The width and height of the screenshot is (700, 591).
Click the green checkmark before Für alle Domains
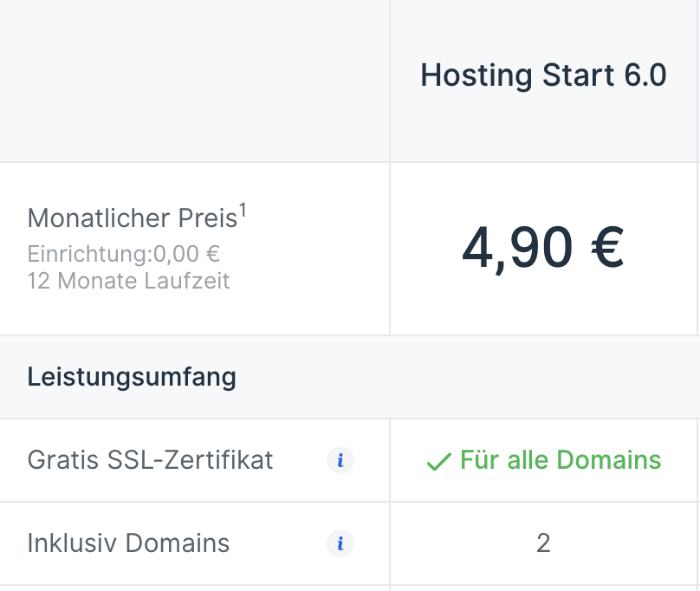[x=438, y=462]
